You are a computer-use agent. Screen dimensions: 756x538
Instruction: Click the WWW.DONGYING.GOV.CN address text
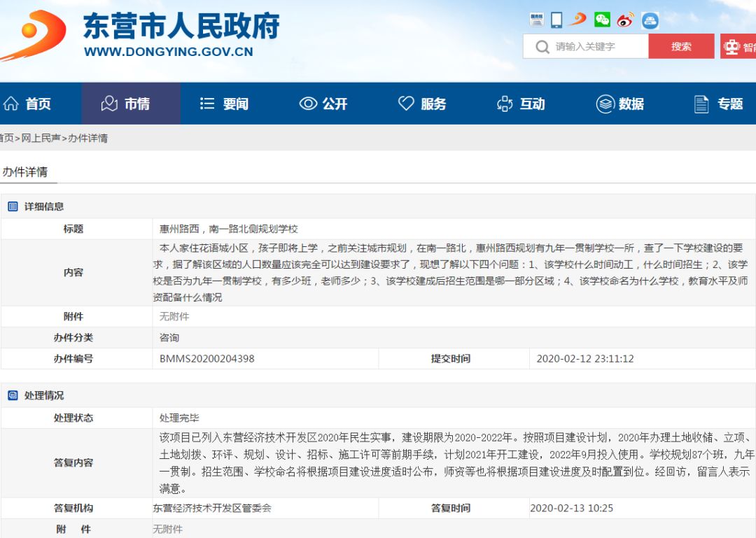pyautogui.click(x=168, y=52)
